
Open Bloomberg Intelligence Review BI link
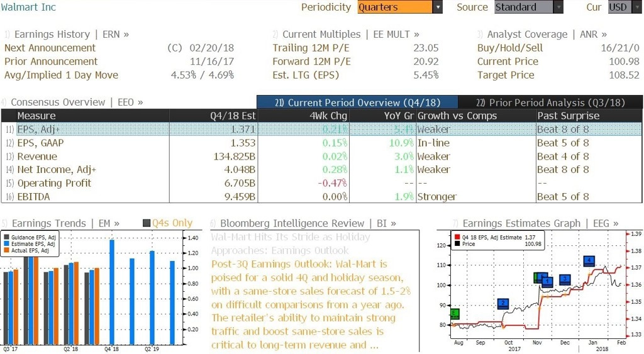[304, 223]
